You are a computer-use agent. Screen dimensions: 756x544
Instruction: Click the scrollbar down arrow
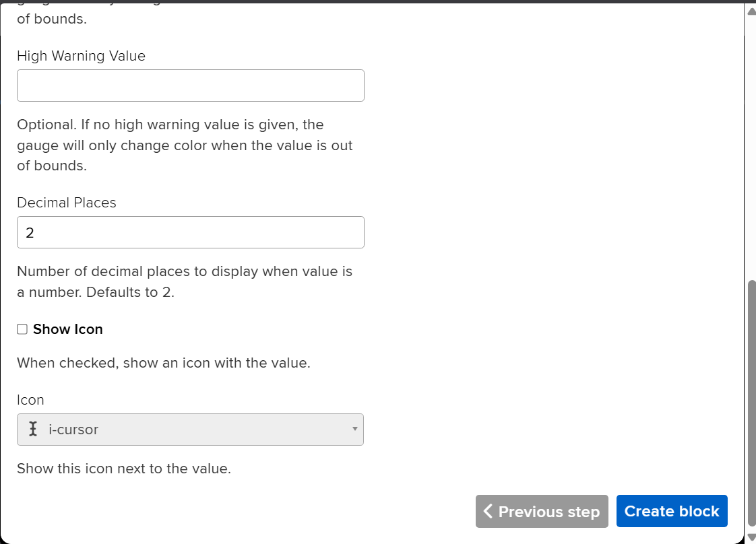(x=751, y=537)
